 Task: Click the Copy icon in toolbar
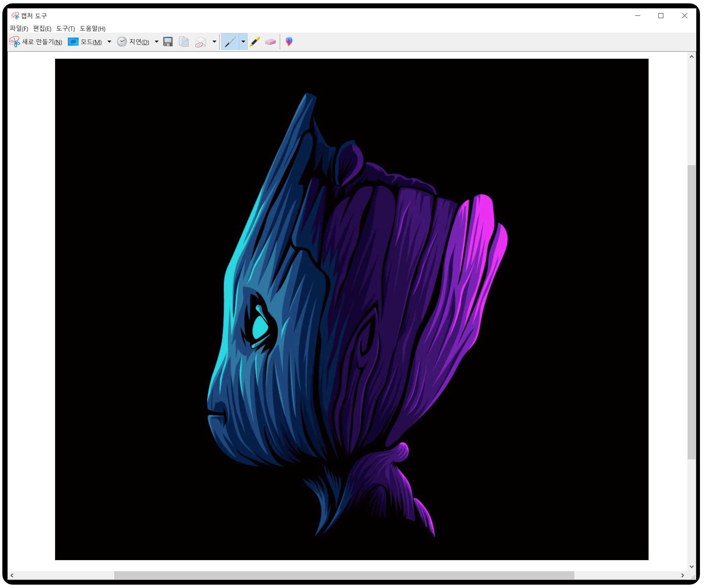click(x=184, y=42)
